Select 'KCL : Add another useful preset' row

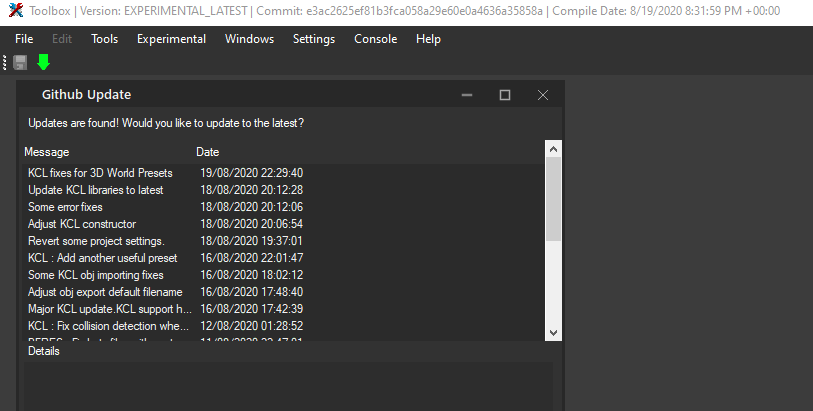[284, 258]
